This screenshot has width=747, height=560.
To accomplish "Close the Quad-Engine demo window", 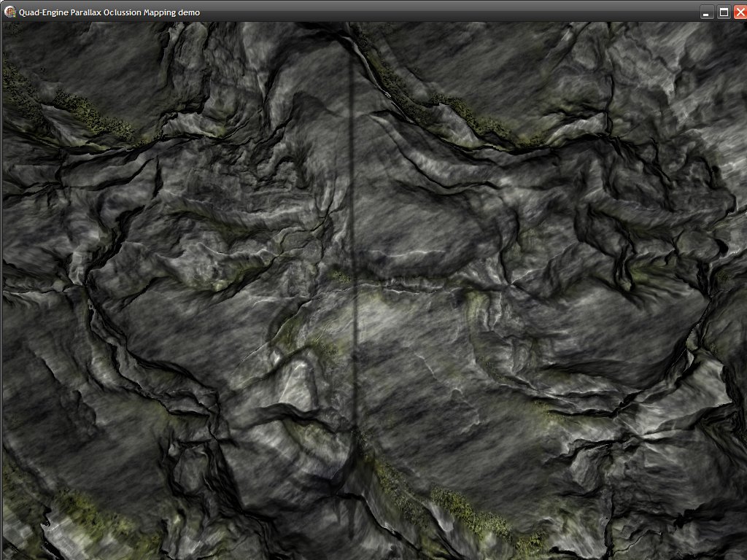I will pyautogui.click(x=739, y=12).
